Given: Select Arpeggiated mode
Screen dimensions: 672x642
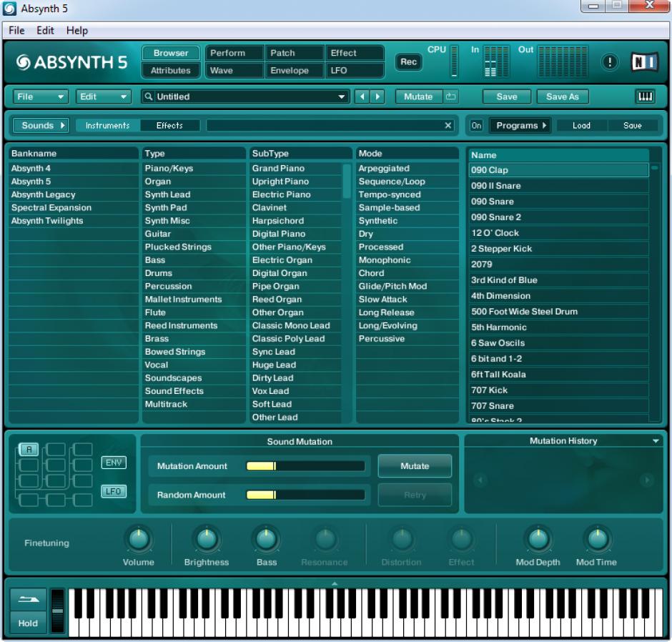Looking at the screenshot, I should click(x=407, y=168).
